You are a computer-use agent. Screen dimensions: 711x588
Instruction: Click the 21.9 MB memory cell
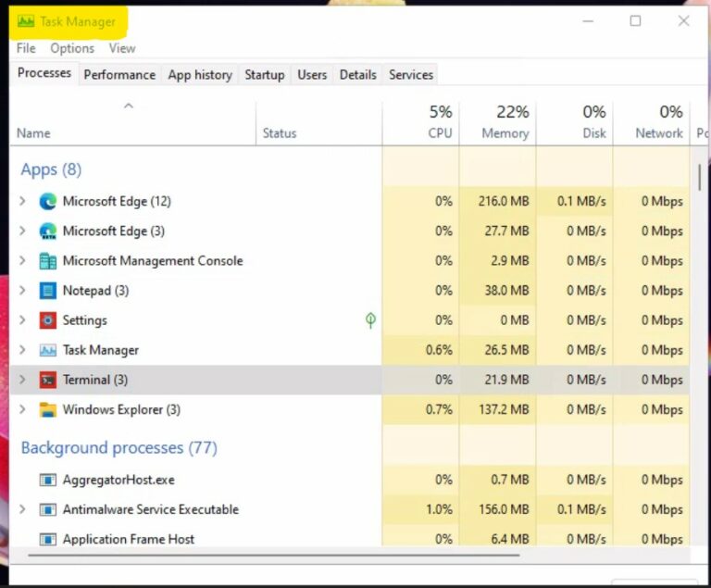[497, 380]
